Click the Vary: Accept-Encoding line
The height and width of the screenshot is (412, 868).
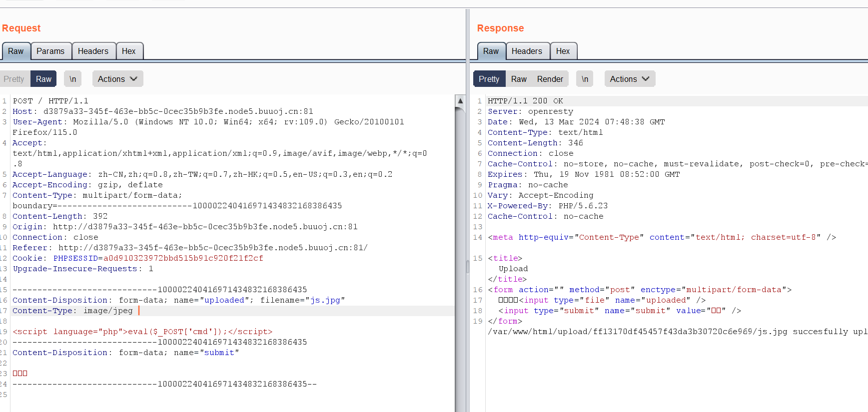(x=540, y=195)
